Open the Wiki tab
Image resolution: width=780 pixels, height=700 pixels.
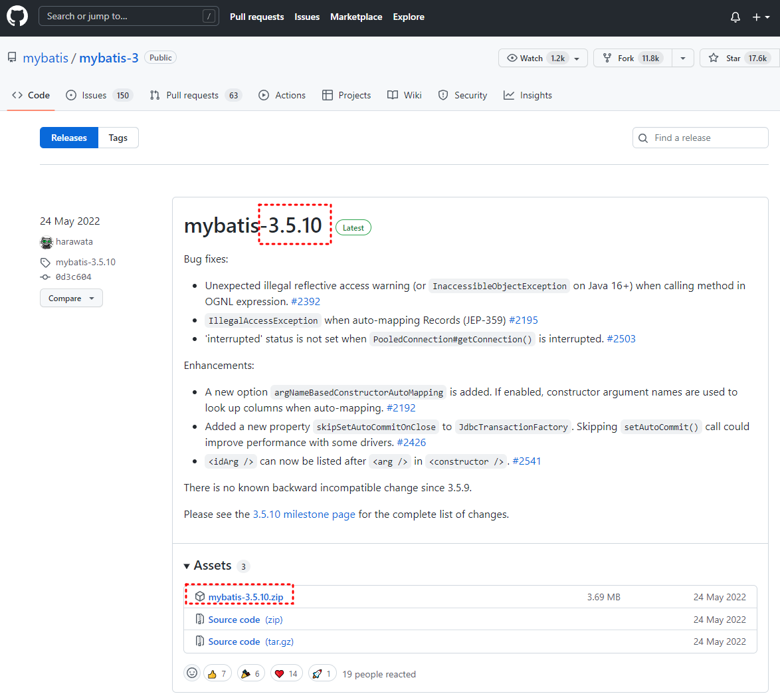405,95
